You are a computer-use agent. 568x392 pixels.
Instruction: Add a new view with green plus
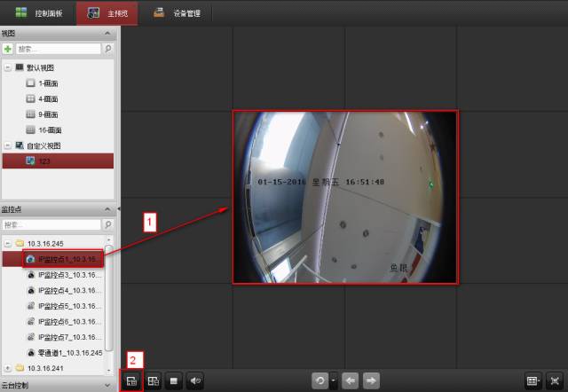tap(8, 50)
